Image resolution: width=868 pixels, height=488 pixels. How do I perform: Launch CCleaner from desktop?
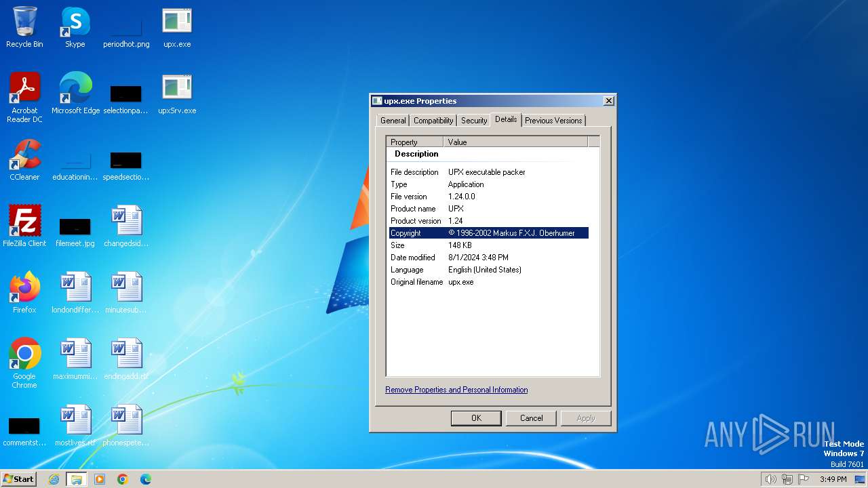tap(24, 160)
